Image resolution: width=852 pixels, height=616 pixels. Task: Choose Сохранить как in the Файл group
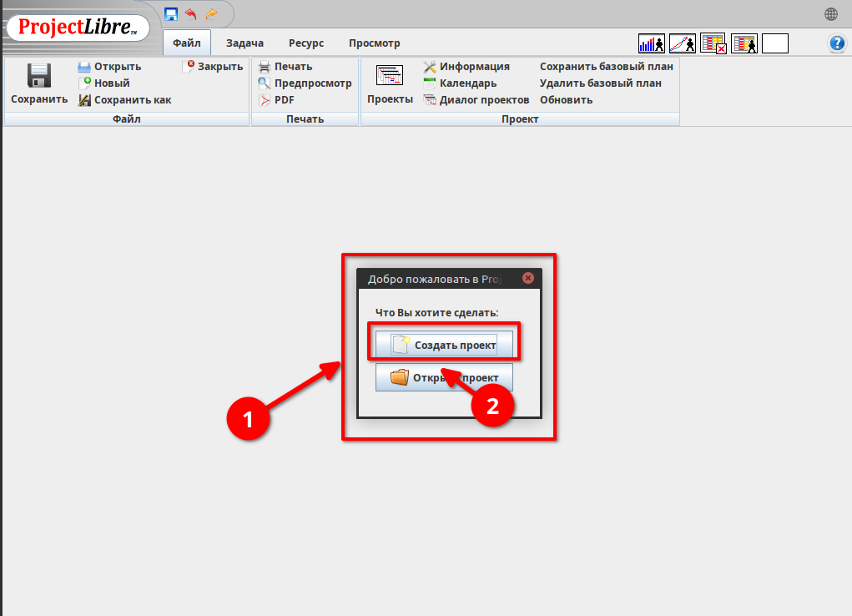pos(124,100)
